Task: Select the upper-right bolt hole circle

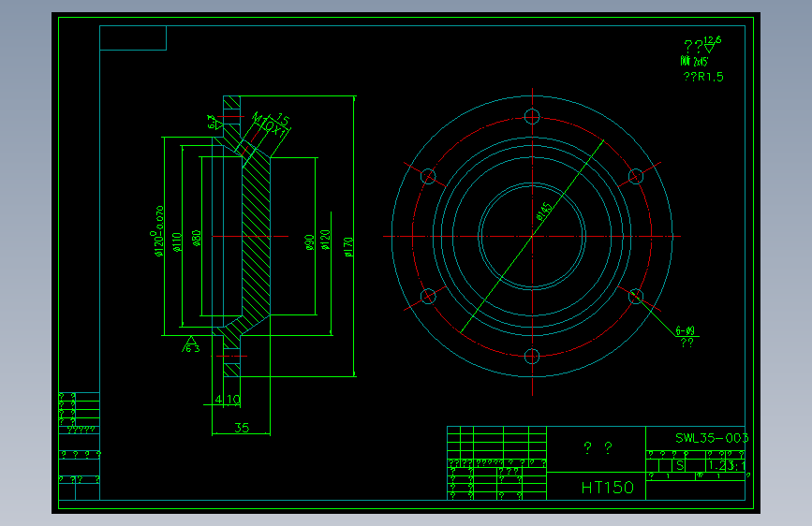Action: click(x=636, y=177)
